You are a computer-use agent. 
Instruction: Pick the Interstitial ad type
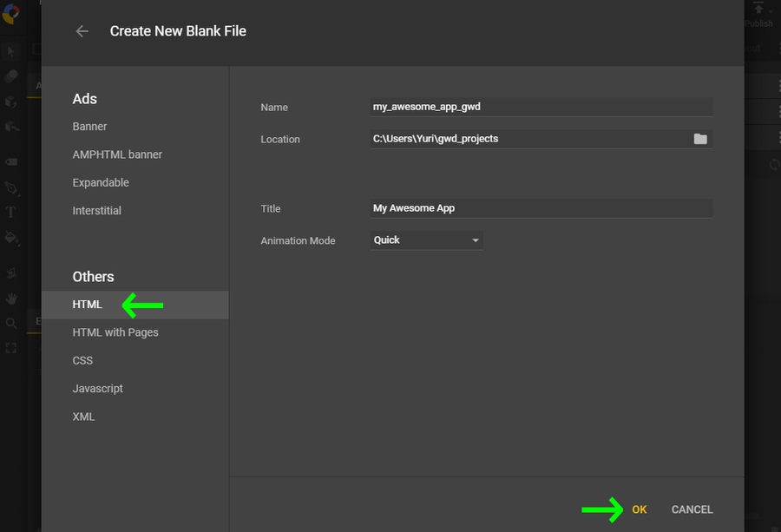[x=97, y=211]
